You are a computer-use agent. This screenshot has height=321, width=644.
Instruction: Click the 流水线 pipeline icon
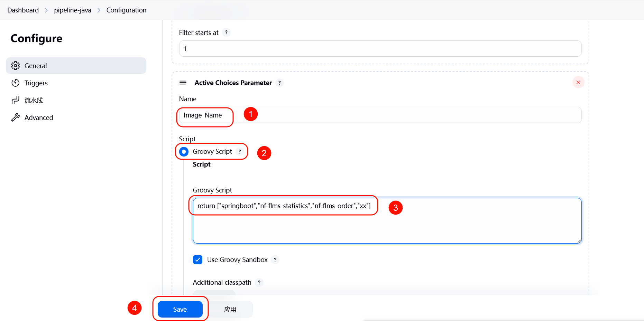pos(16,100)
